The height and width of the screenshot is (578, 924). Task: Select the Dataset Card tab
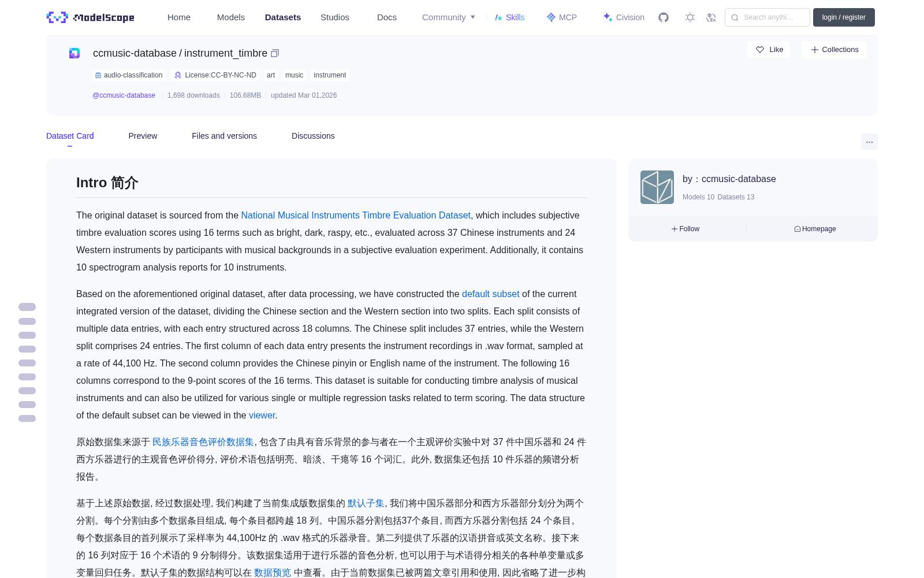click(70, 136)
